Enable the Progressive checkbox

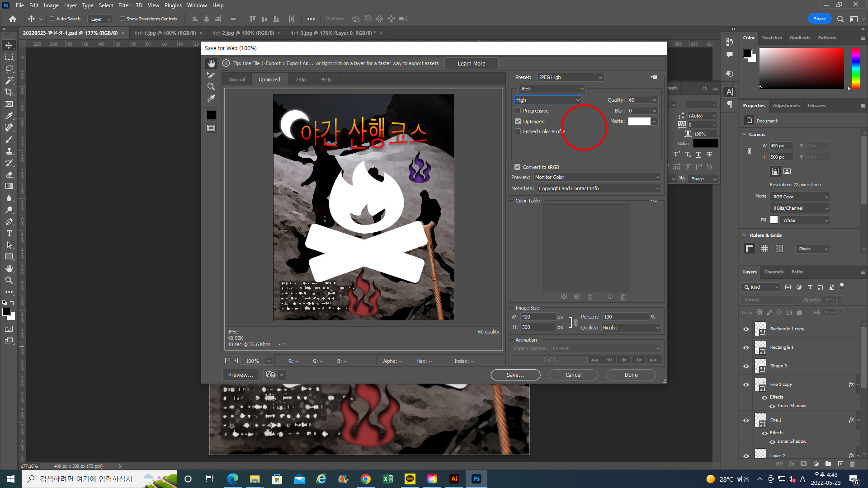coord(518,111)
